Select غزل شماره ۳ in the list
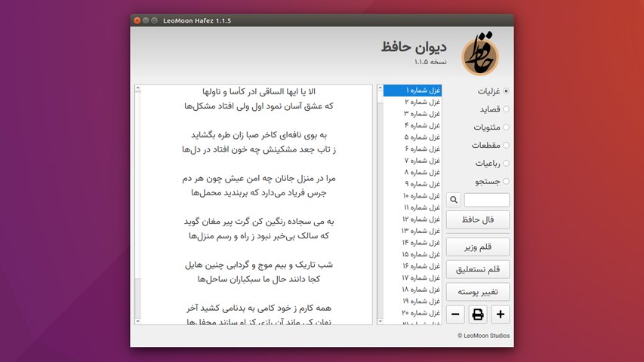The height and width of the screenshot is (362, 644). pos(412,114)
